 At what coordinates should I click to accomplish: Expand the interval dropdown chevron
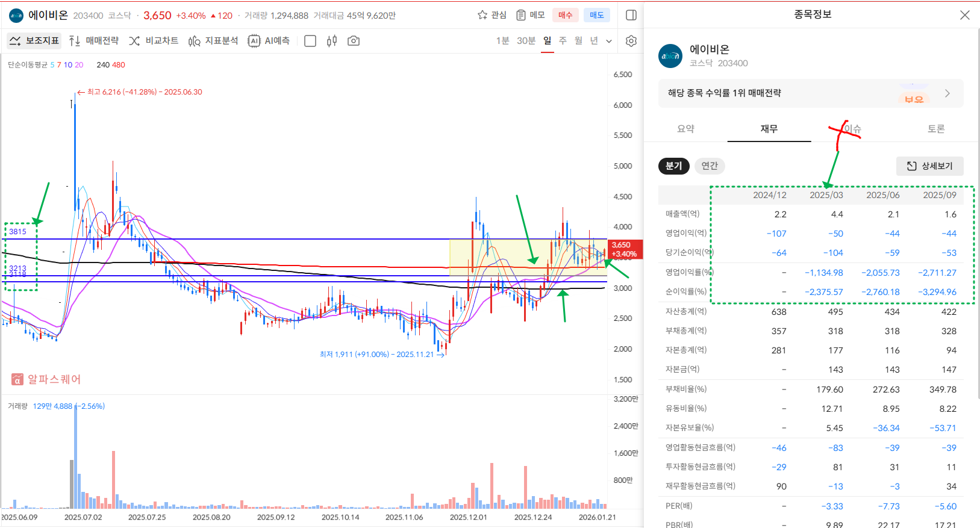pyautogui.click(x=609, y=41)
